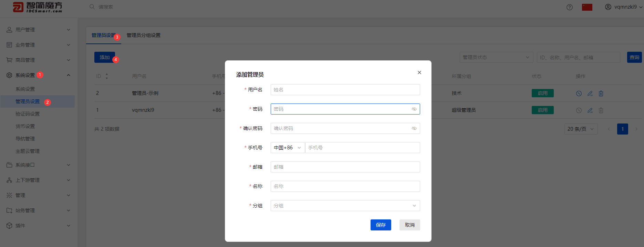Click the 查询 button
Viewport: 644px width, 247px height.
pos(634,57)
